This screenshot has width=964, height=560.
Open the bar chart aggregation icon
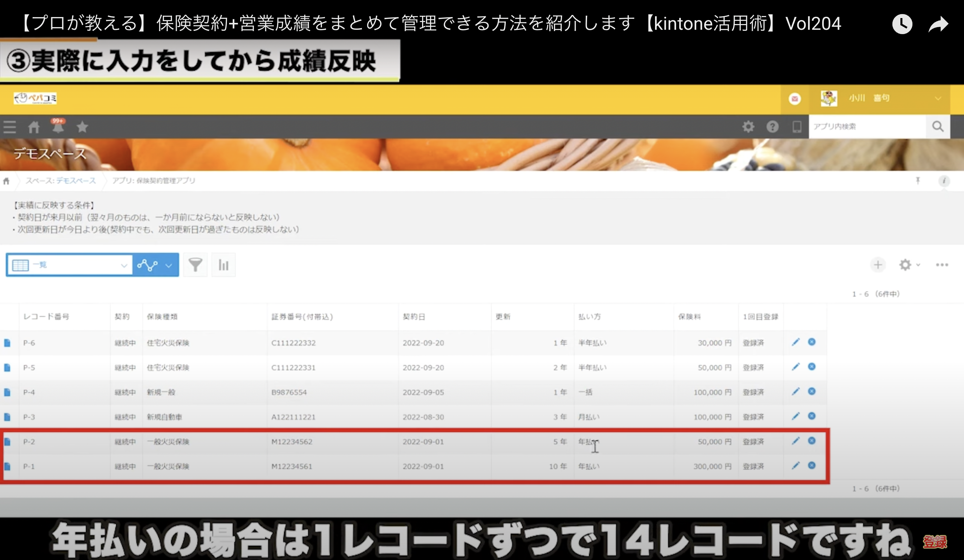pos(223,265)
